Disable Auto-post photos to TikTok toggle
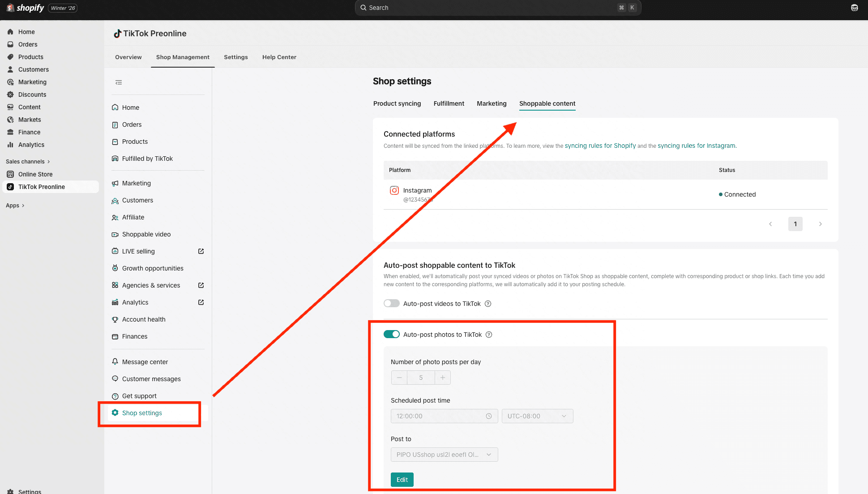This screenshot has height=494, width=868. click(392, 335)
